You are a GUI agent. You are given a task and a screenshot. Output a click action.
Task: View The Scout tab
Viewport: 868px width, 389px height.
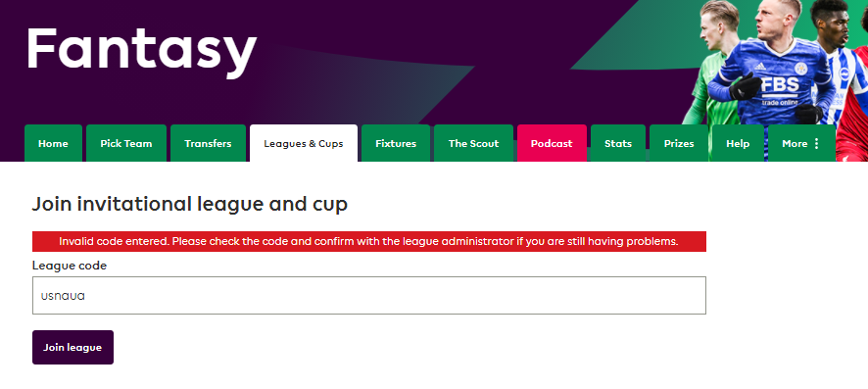pyautogui.click(x=473, y=143)
